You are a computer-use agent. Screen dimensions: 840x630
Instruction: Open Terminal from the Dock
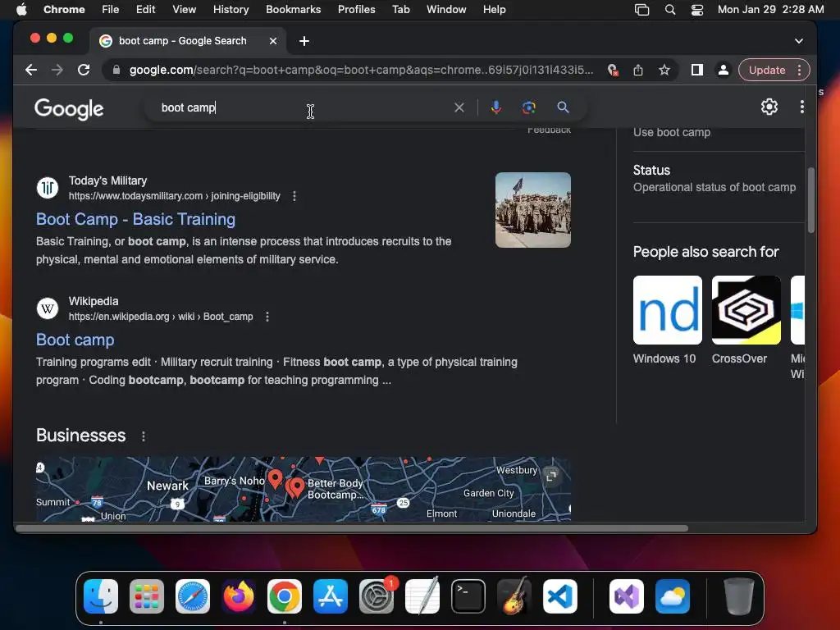point(468,596)
